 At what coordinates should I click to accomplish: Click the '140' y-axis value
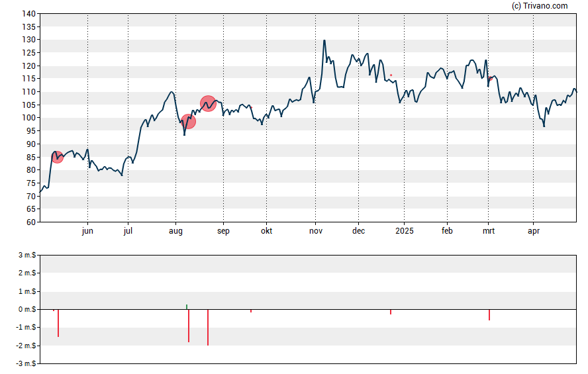coord(29,14)
